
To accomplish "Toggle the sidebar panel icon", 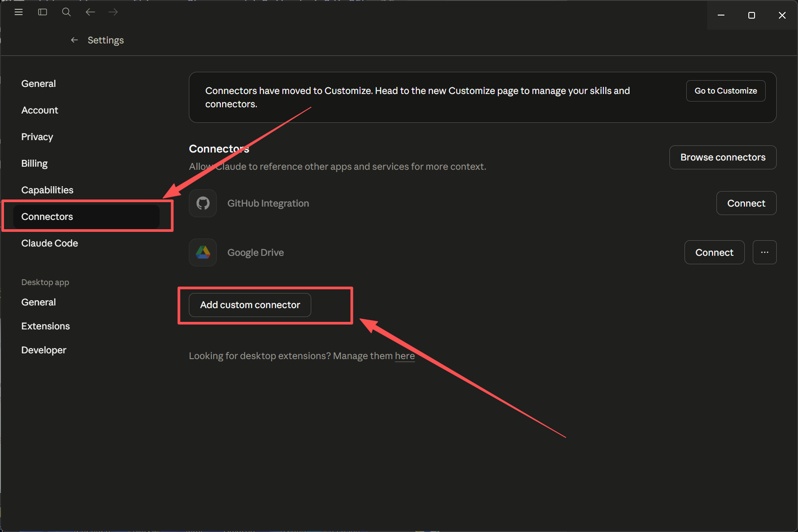I will [x=43, y=12].
